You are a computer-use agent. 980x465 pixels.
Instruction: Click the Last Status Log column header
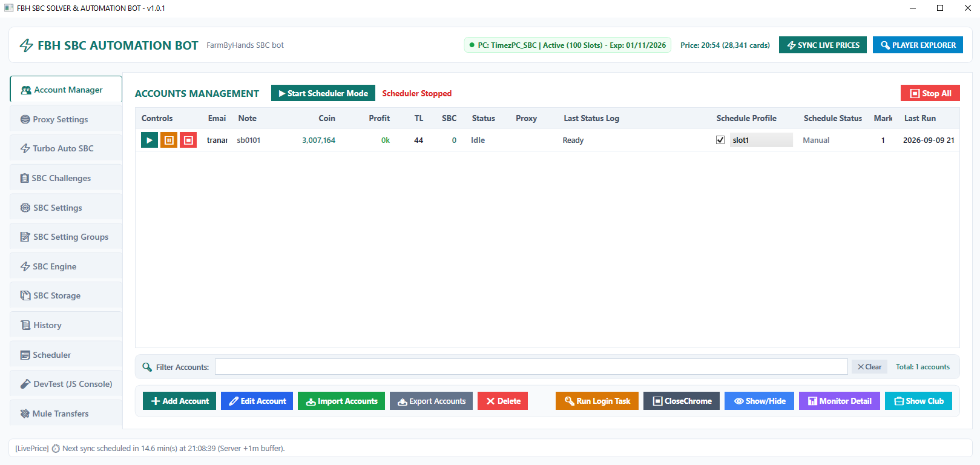click(x=591, y=118)
